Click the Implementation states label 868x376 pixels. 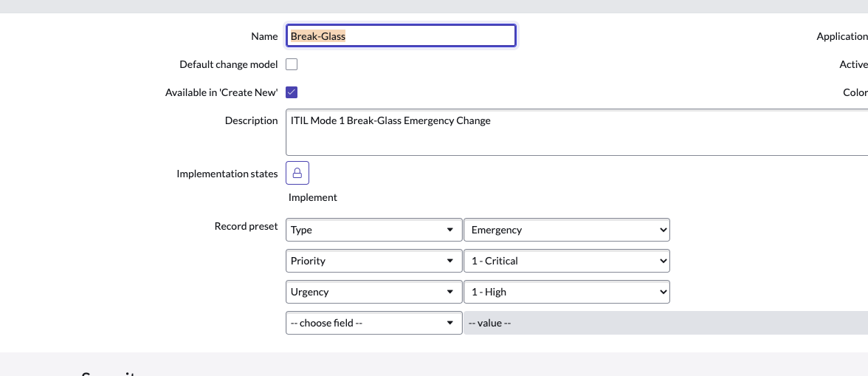227,174
